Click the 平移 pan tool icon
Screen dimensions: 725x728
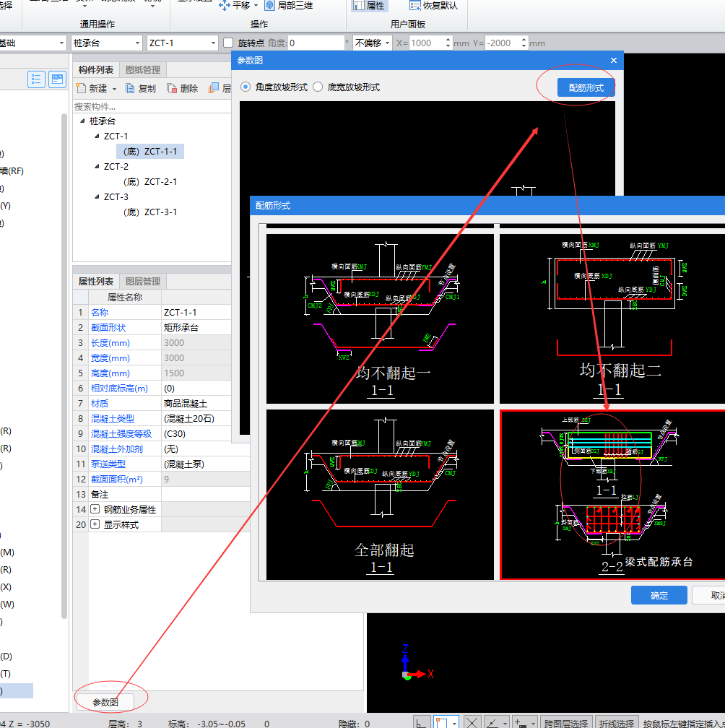click(x=224, y=6)
